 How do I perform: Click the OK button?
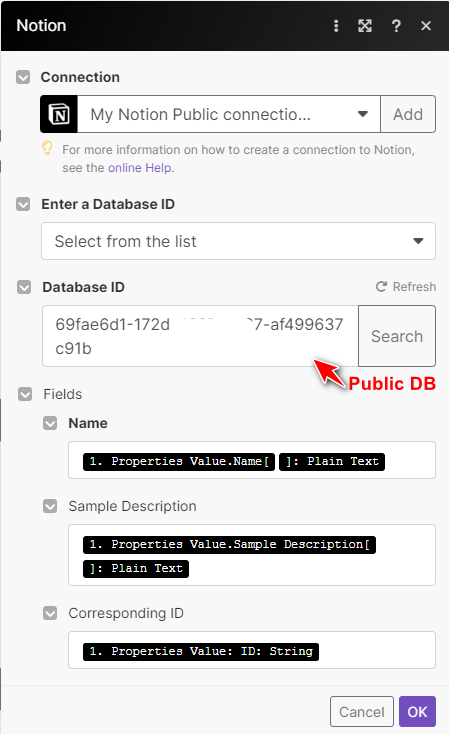pyautogui.click(x=417, y=712)
